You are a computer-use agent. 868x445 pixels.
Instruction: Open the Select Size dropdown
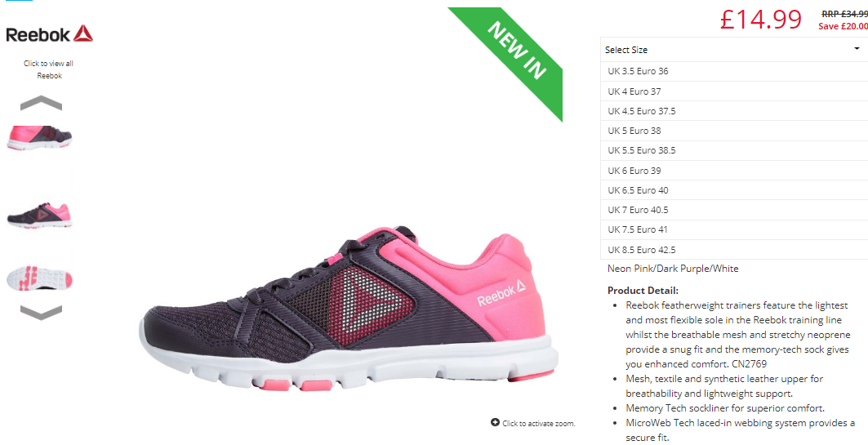(734, 49)
